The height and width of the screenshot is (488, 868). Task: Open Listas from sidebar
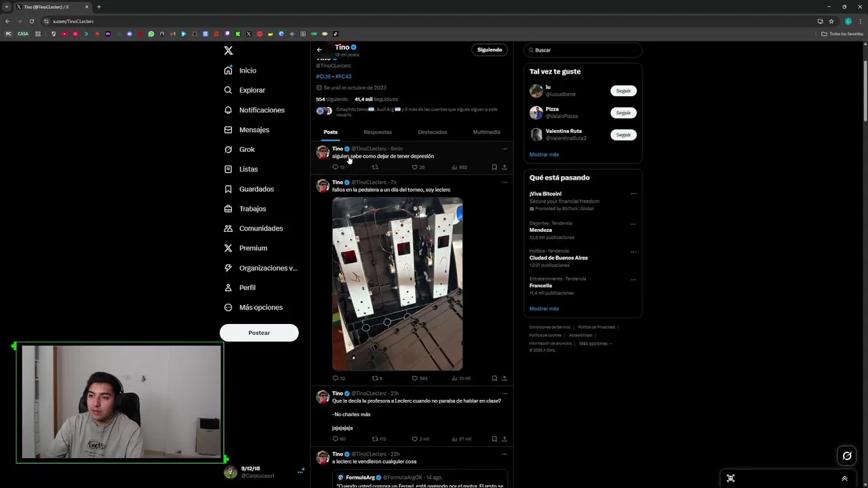241,169
